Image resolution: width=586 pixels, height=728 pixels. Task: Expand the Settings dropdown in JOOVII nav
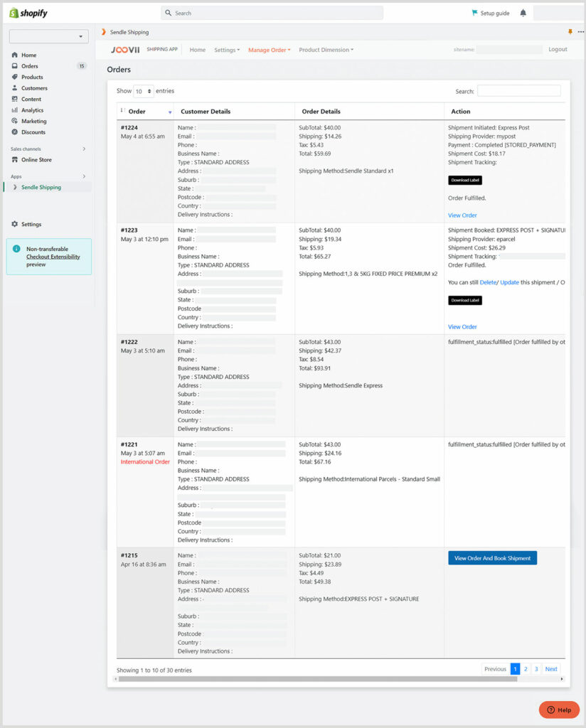point(227,50)
